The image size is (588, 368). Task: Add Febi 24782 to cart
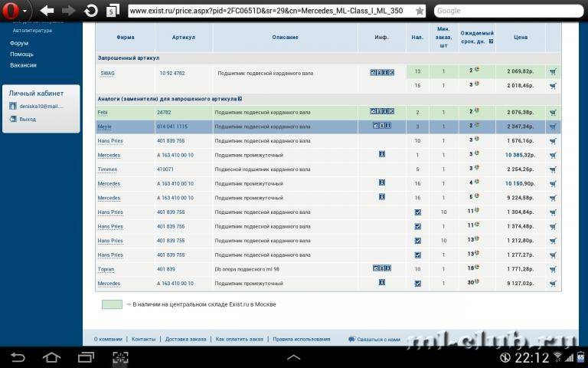553,112
